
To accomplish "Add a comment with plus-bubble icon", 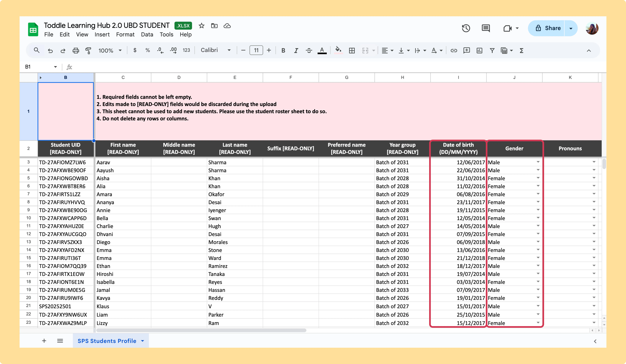I will coord(467,51).
